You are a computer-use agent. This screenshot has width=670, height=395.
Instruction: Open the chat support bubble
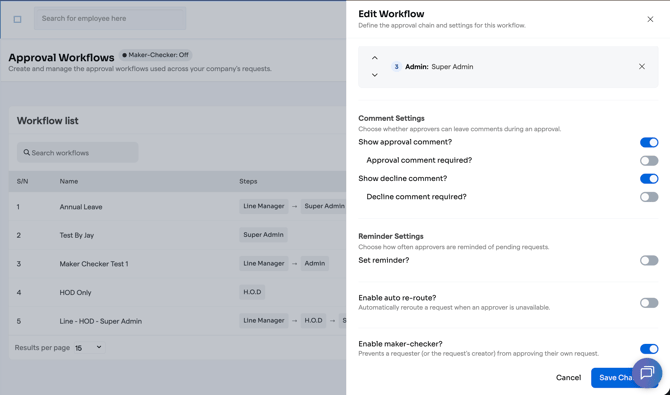pyautogui.click(x=647, y=372)
